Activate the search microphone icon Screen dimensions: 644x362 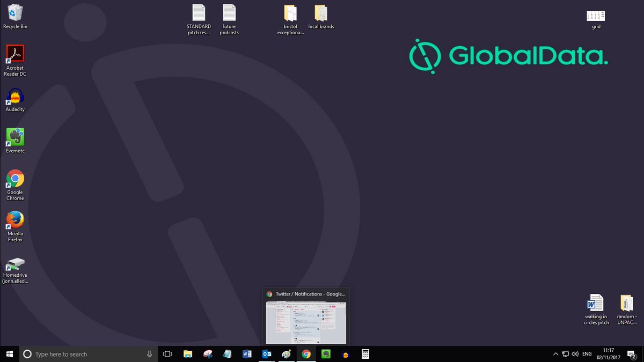150,354
